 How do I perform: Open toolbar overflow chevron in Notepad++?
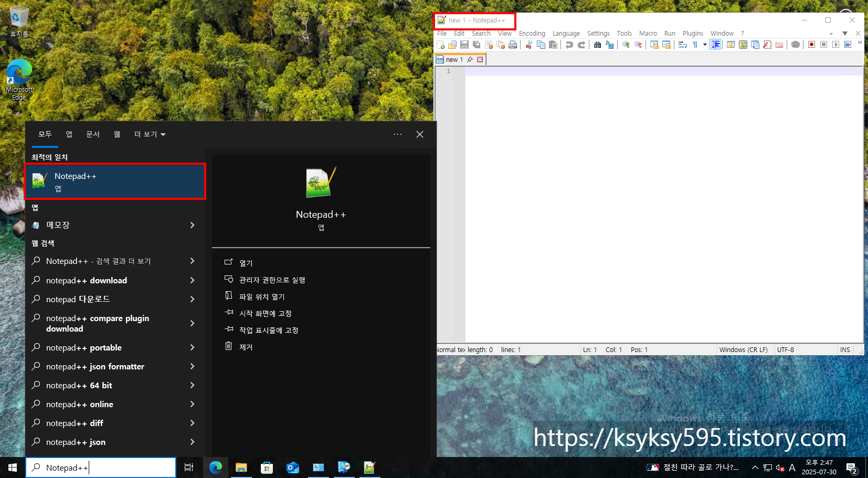[x=860, y=43]
